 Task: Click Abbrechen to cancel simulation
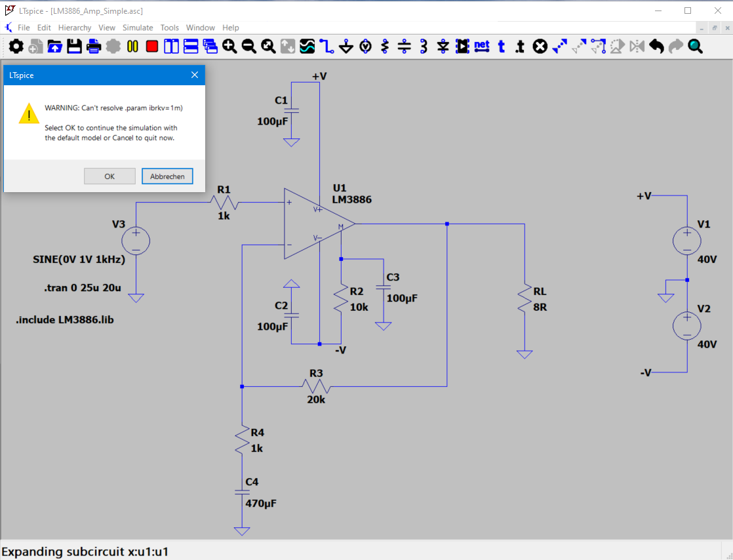(167, 176)
